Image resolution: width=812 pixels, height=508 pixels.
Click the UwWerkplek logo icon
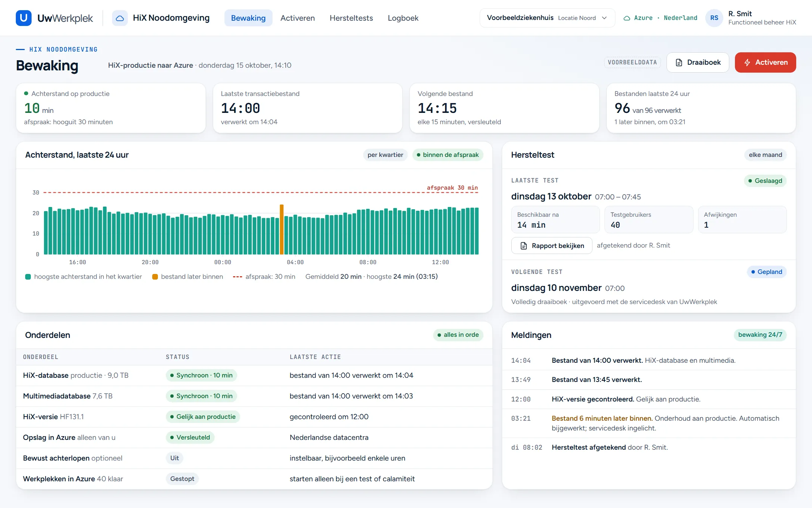23,18
